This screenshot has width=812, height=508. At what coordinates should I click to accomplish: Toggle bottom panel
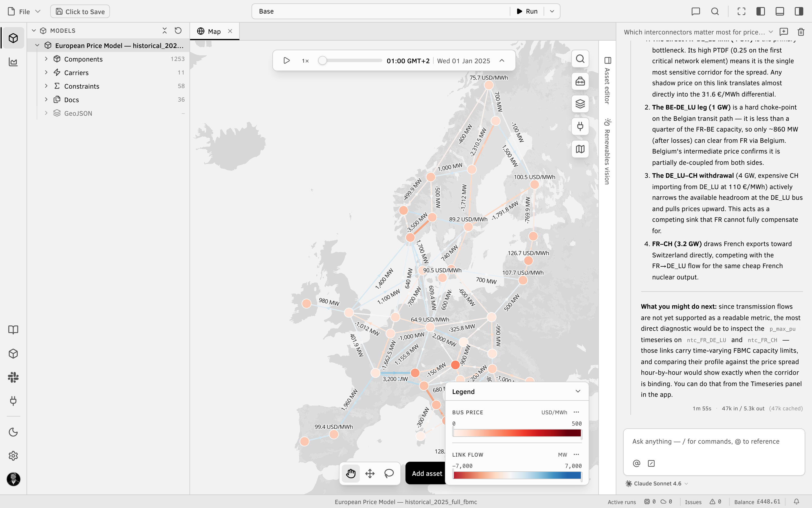[x=780, y=11]
